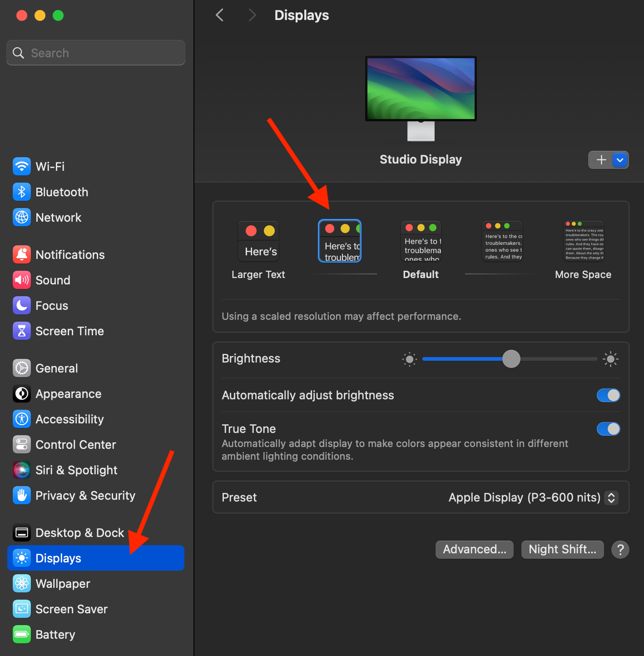Select the fourth scaled resolution thumbnail
Image resolution: width=644 pixels, height=656 pixels.
click(x=502, y=241)
